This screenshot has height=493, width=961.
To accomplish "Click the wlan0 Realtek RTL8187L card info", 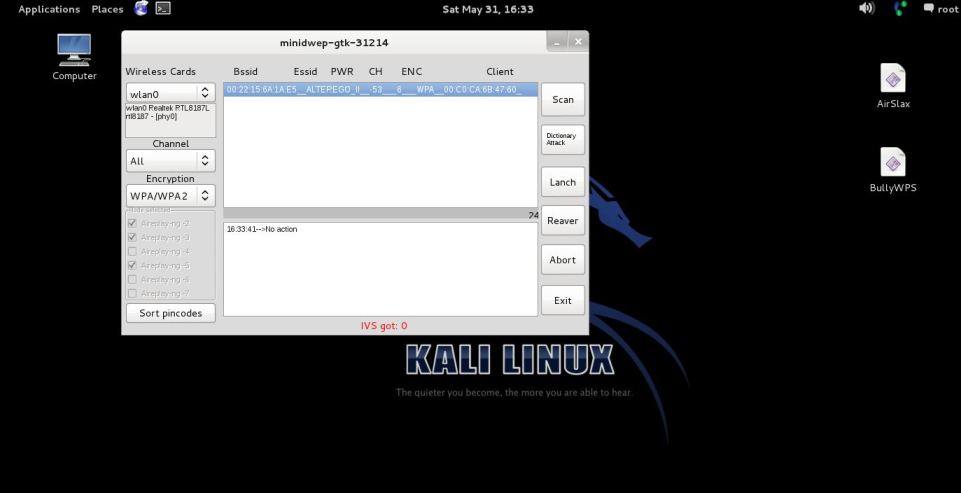I will click(x=170, y=120).
